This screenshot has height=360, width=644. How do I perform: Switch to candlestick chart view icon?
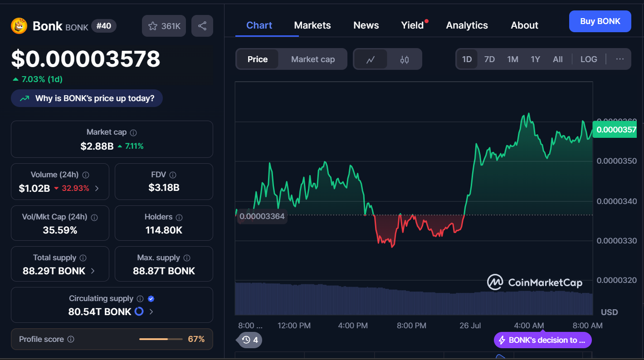405,59
